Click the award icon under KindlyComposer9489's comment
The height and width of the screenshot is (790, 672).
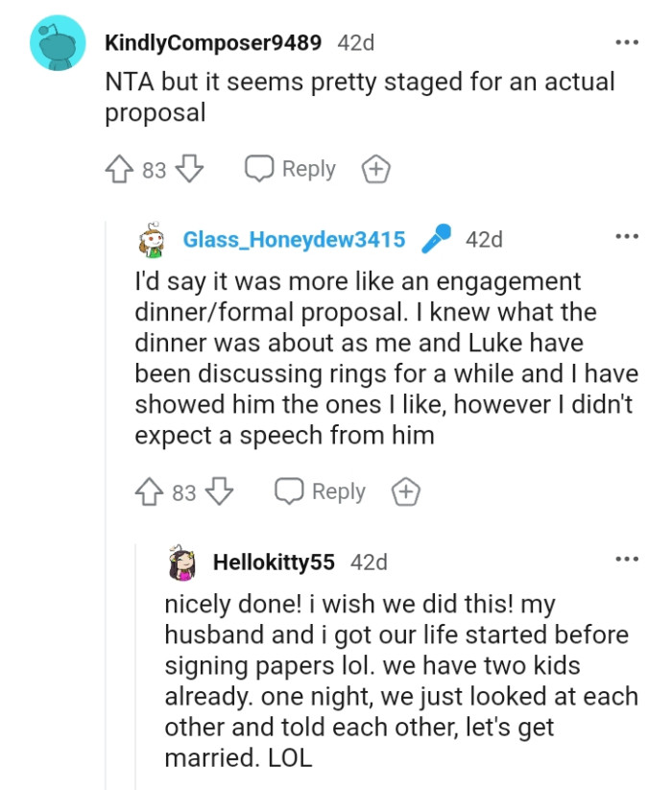(x=376, y=168)
